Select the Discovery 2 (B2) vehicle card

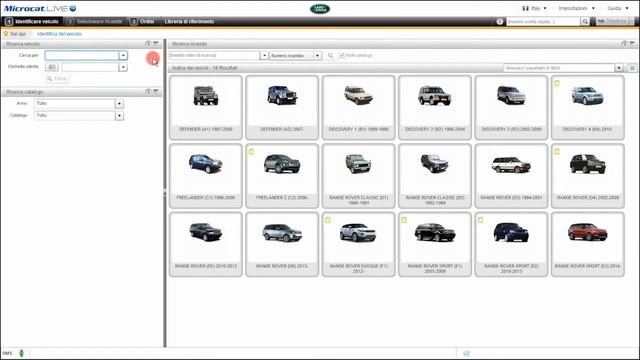tap(435, 107)
